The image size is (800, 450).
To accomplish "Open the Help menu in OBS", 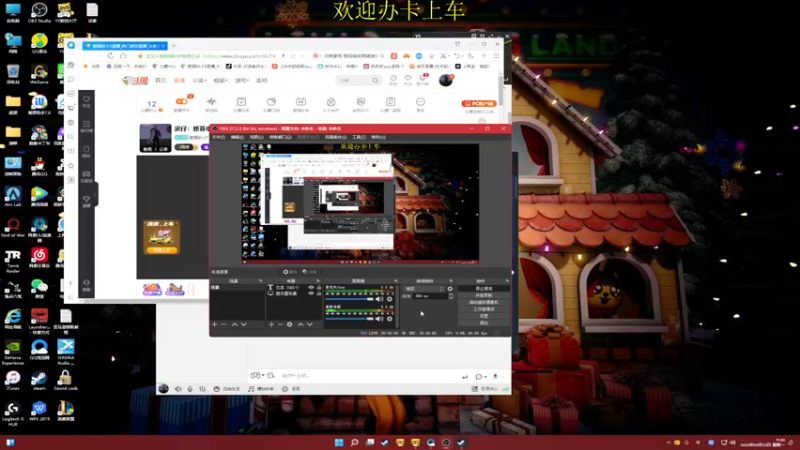I will tap(378, 137).
